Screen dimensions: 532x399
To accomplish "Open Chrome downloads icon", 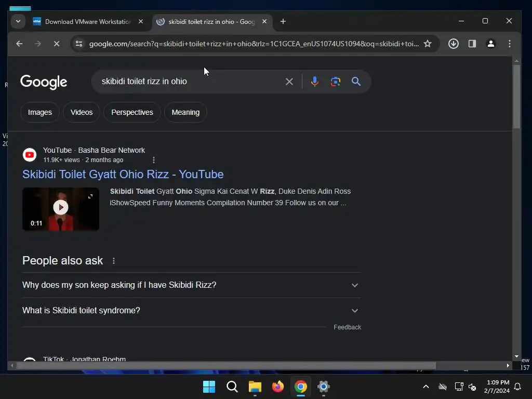I will pyautogui.click(x=453, y=44).
